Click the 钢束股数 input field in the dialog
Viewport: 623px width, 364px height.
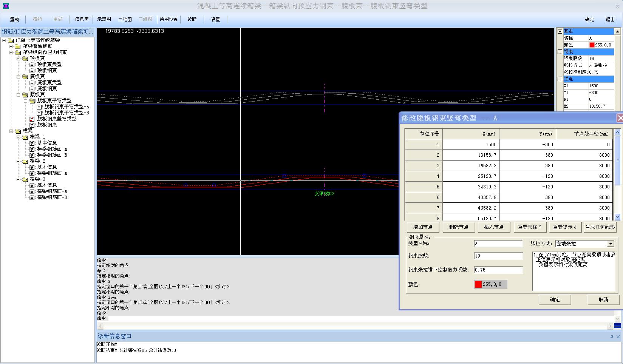498,256
